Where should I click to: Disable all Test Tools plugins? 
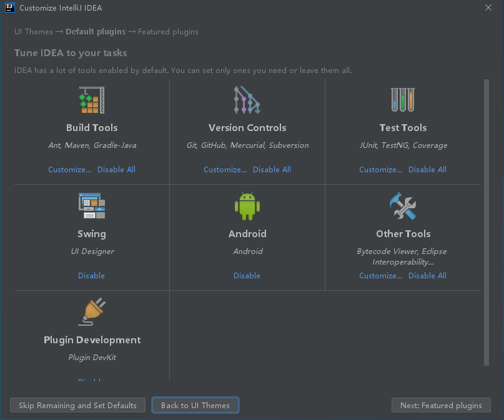tap(428, 170)
